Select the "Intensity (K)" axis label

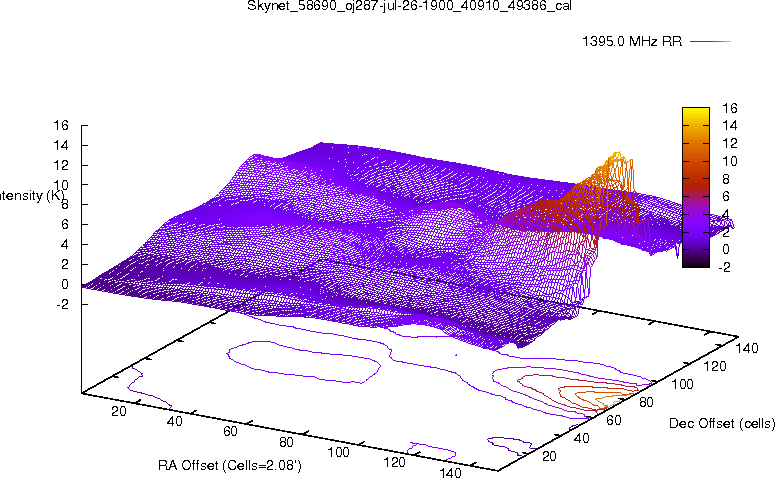(32, 196)
